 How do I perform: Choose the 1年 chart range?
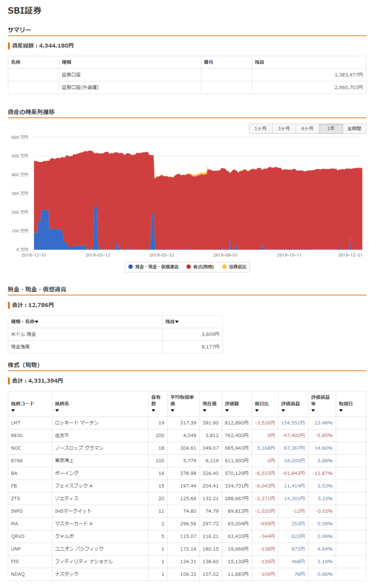pos(331,128)
